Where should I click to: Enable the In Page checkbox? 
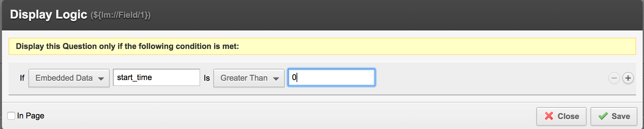tap(11, 116)
